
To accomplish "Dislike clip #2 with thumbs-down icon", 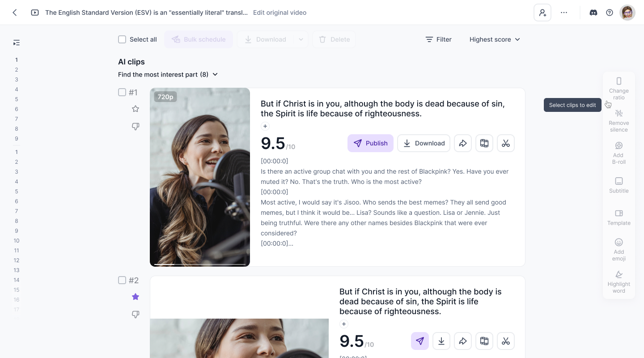I will click(x=136, y=315).
